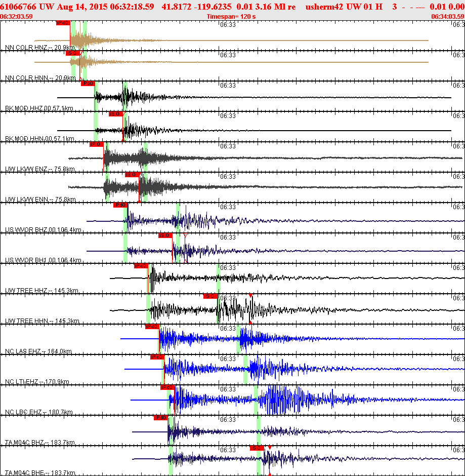Click the iPc0 pick flag on BK MOD HHZ

click(88, 84)
